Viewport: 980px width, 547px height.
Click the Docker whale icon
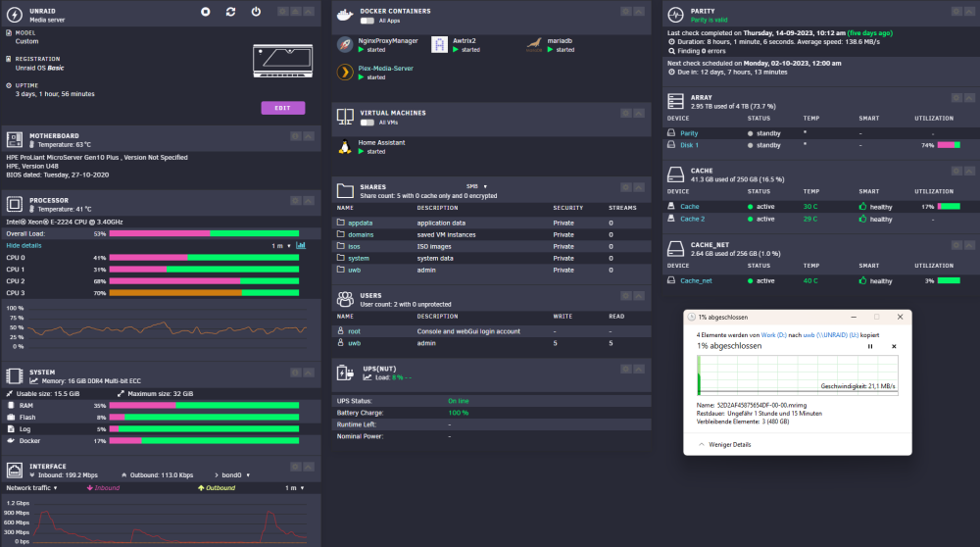345,15
